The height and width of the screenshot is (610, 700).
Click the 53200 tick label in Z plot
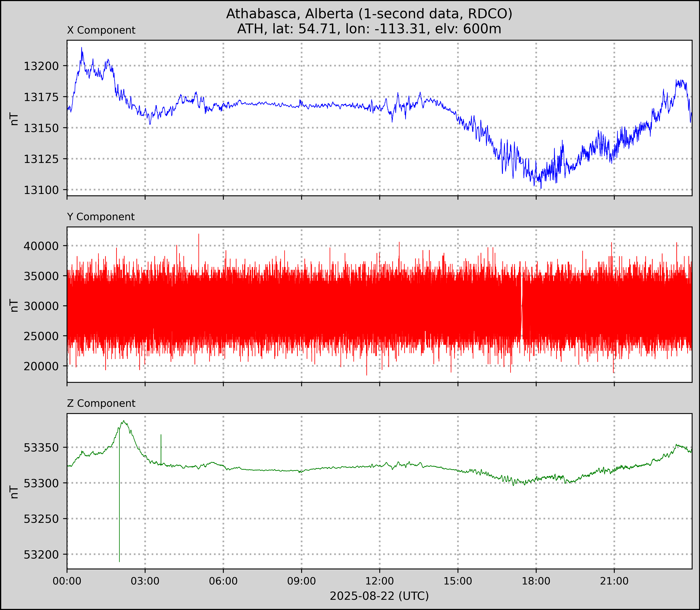tap(41, 555)
